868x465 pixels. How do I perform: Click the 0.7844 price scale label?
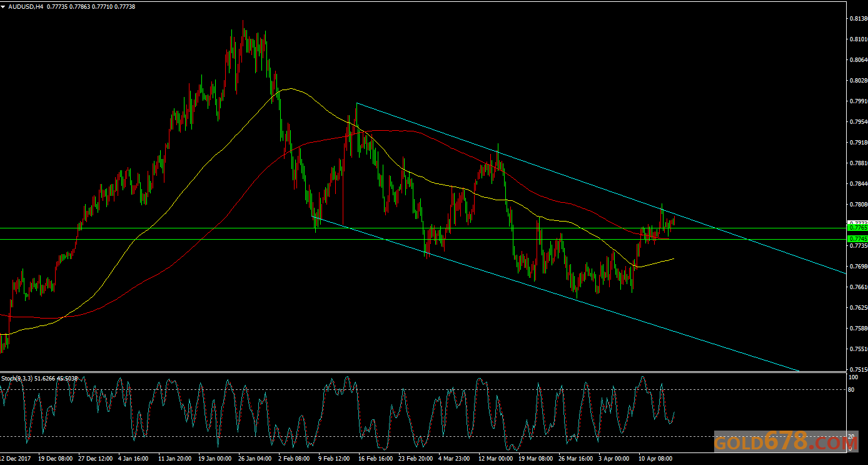coord(859,184)
